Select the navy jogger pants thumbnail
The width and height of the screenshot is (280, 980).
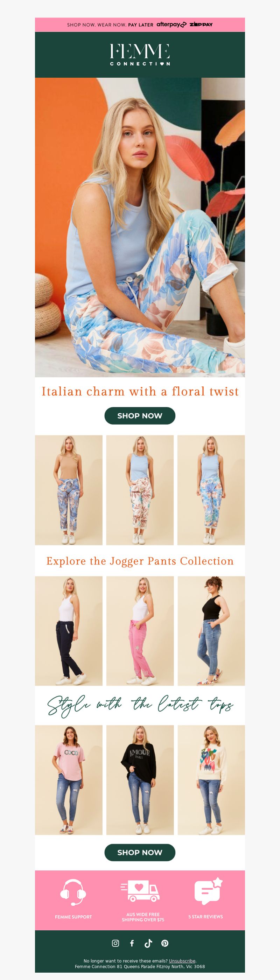(x=69, y=631)
